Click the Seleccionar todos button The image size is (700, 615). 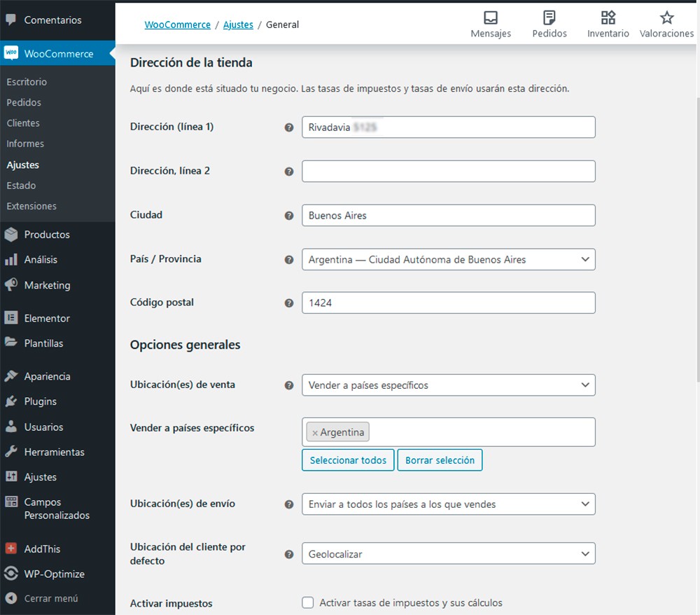click(x=348, y=460)
